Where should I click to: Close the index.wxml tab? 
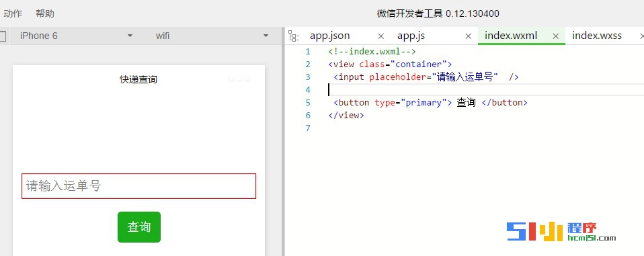click(x=556, y=36)
